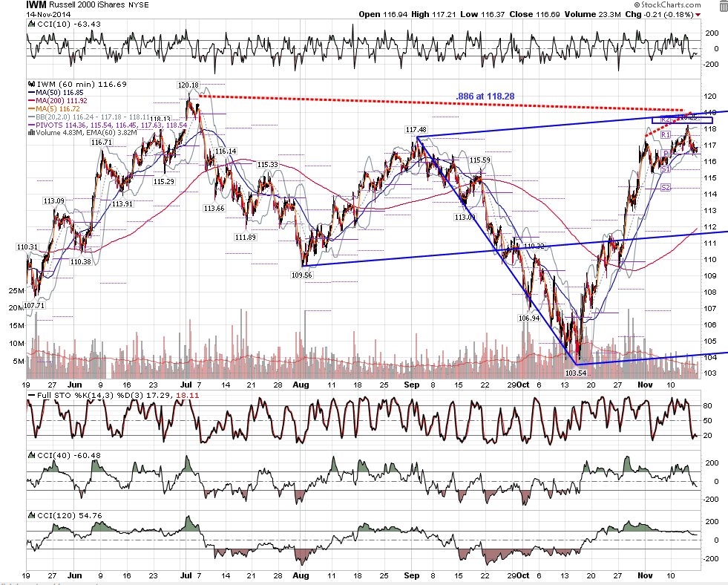Click the candlestick icon beside IWM (60 min)
This screenshot has height=585, width=728.
click(x=32, y=85)
